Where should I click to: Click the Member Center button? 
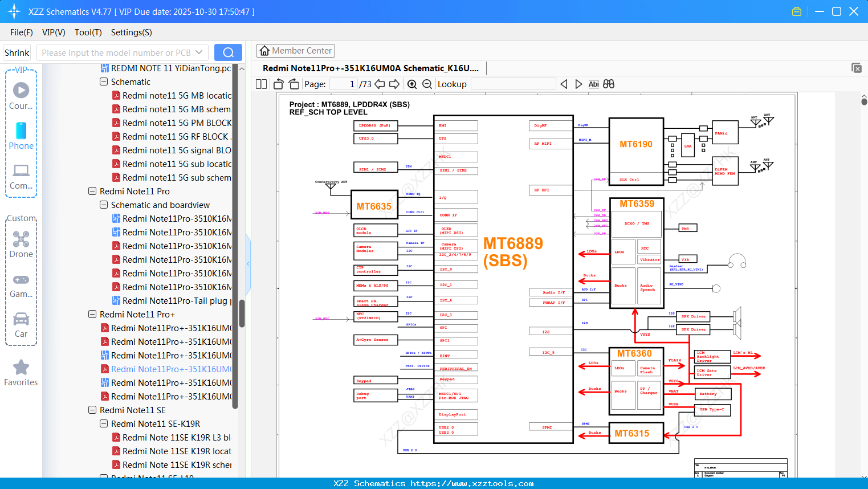click(x=295, y=50)
